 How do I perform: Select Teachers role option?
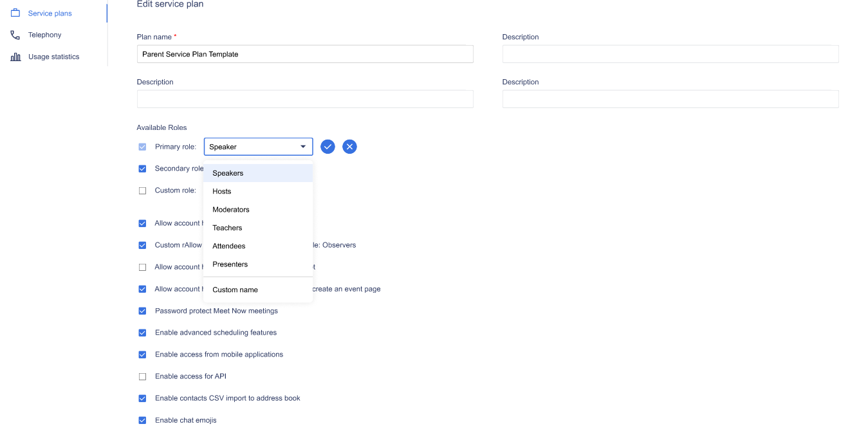pos(227,228)
